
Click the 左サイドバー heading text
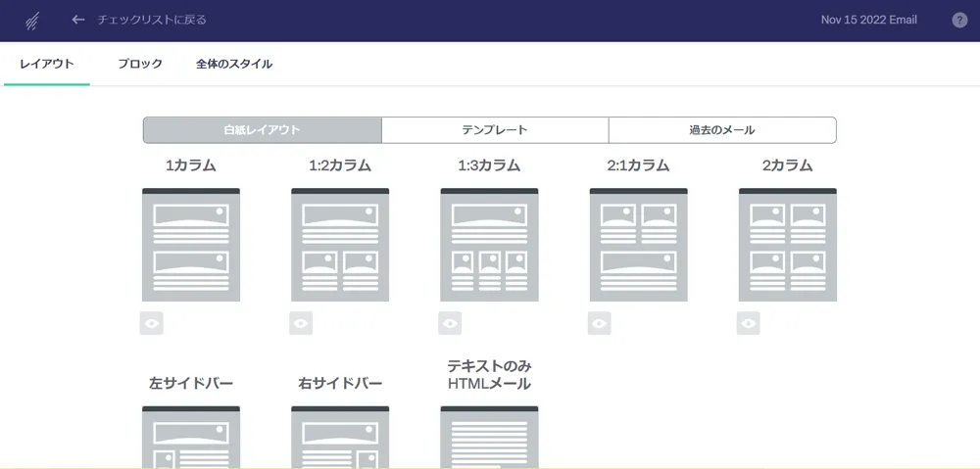(191, 383)
